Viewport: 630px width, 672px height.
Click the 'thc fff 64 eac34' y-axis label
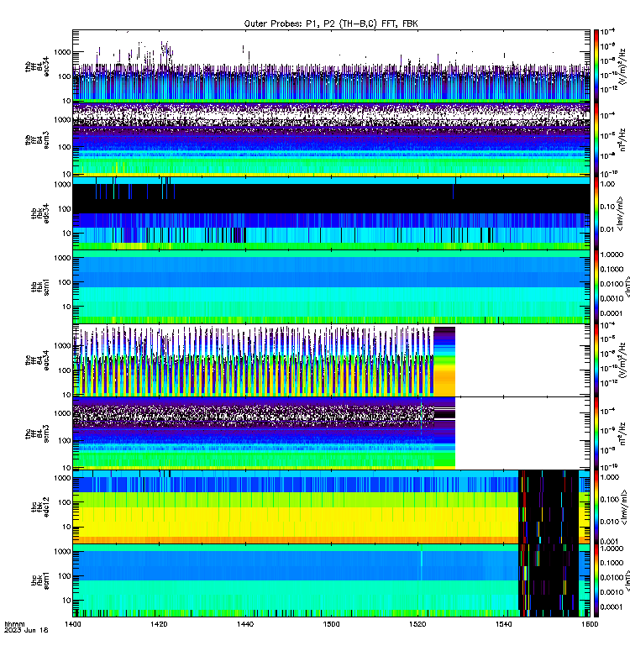click(x=37, y=360)
